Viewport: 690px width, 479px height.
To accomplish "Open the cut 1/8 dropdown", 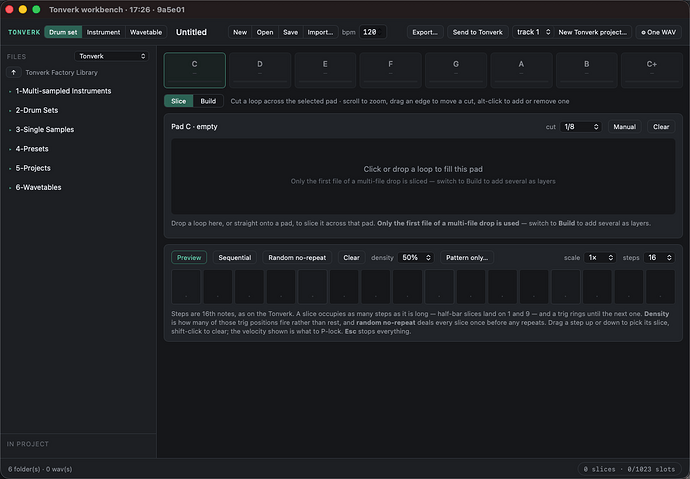I will [581, 127].
